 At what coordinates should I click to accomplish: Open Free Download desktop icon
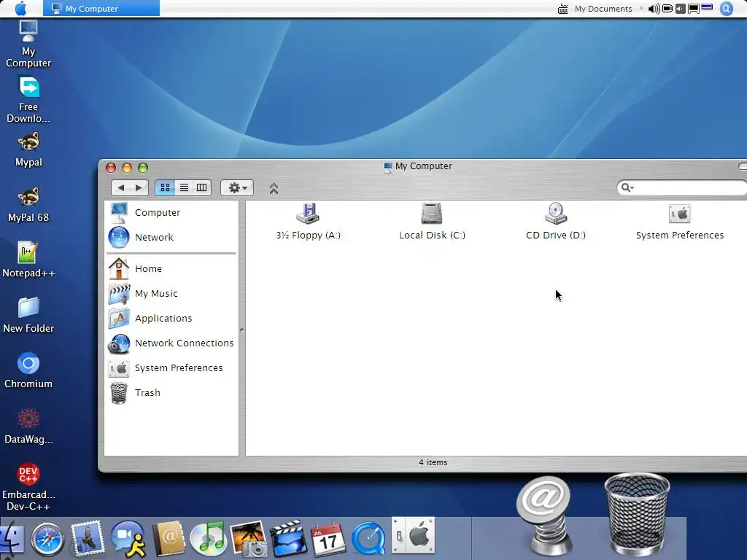(x=28, y=99)
